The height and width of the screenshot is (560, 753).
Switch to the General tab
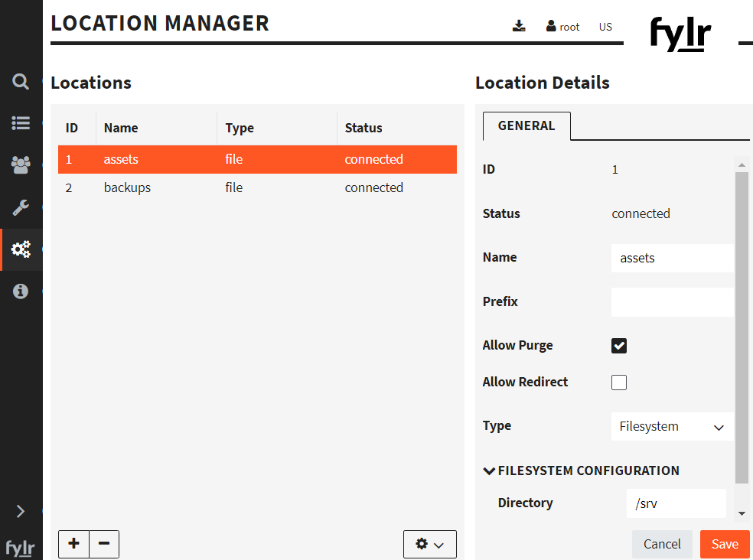tap(526, 126)
